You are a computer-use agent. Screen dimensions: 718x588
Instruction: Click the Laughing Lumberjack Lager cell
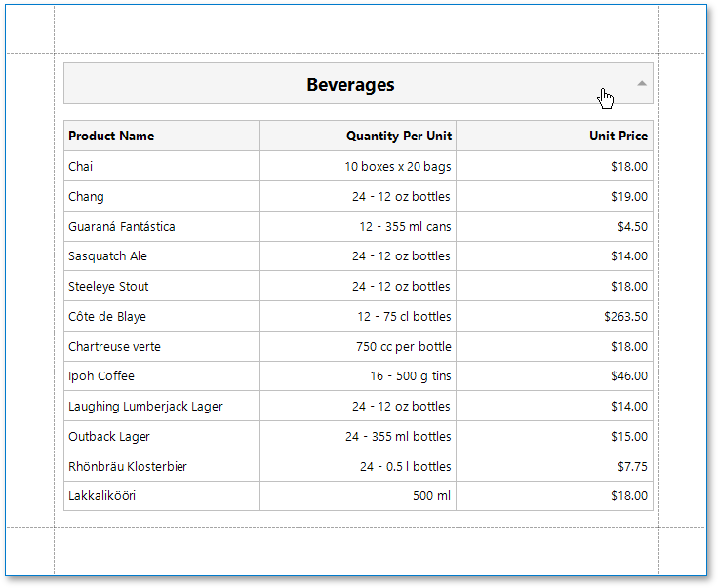click(145, 407)
